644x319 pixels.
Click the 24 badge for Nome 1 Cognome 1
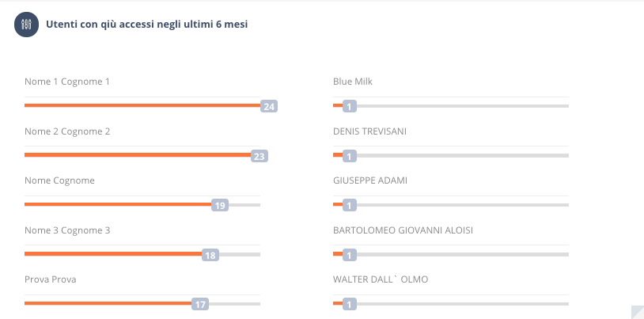click(269, 107)
